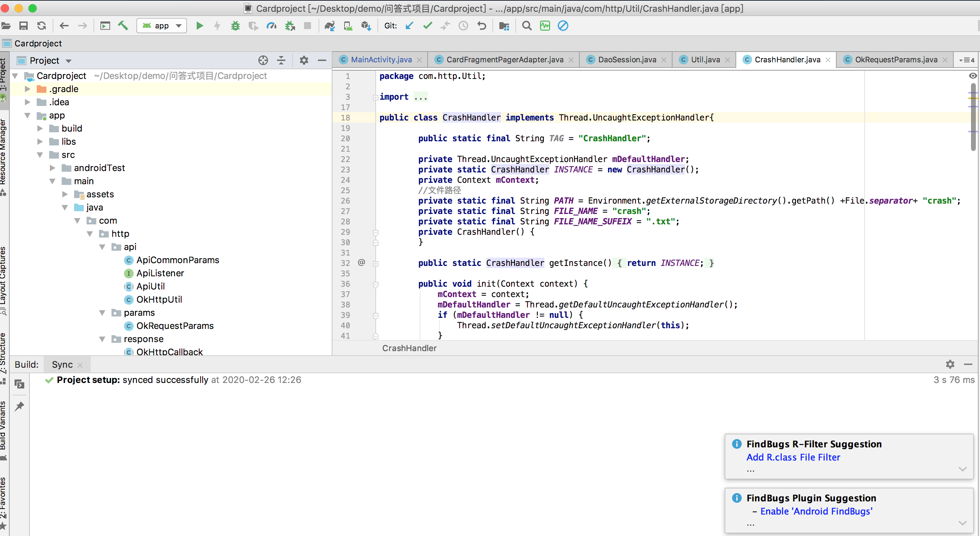980x536 pixels.
Task: Collapse all in Project panel
Action: pyautogui.click(x=281, y=61)
